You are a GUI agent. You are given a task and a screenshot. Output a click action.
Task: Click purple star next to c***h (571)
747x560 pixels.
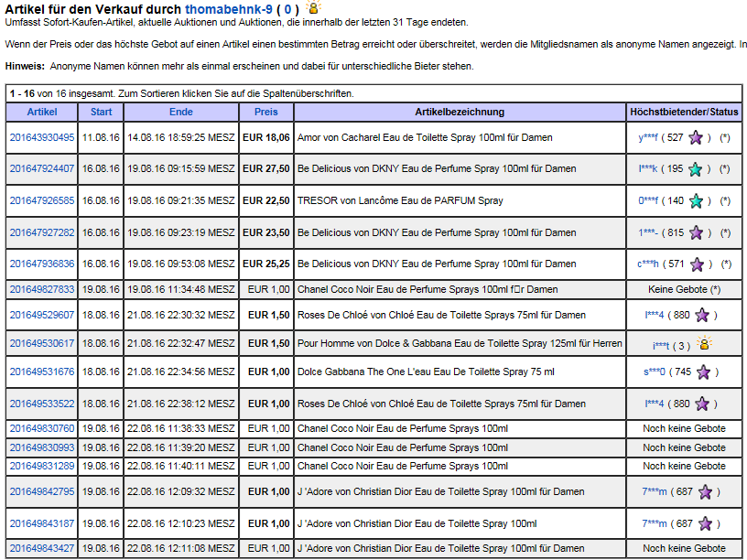pos(697,264)
